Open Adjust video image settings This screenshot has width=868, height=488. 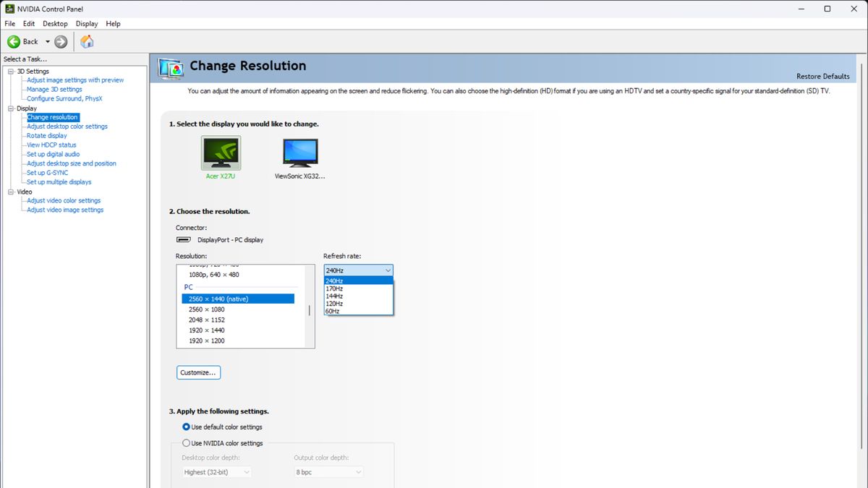[x=65, y=210]
